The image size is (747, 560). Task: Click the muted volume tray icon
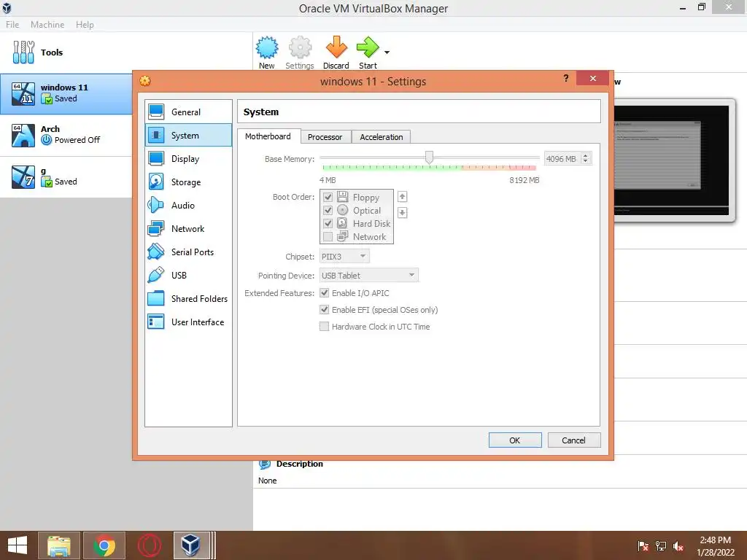tap(678, 546)
